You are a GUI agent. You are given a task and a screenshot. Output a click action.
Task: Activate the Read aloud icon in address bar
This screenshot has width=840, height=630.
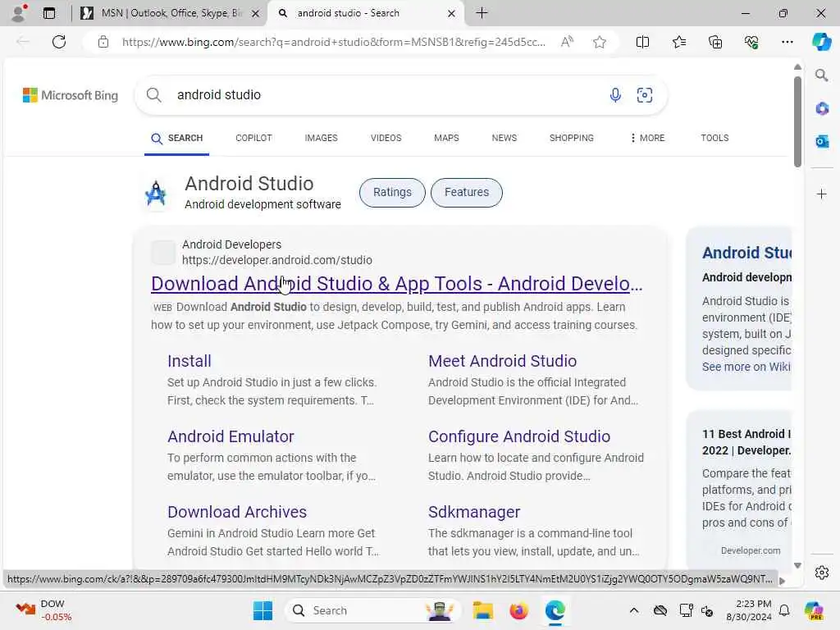[567, 42]
